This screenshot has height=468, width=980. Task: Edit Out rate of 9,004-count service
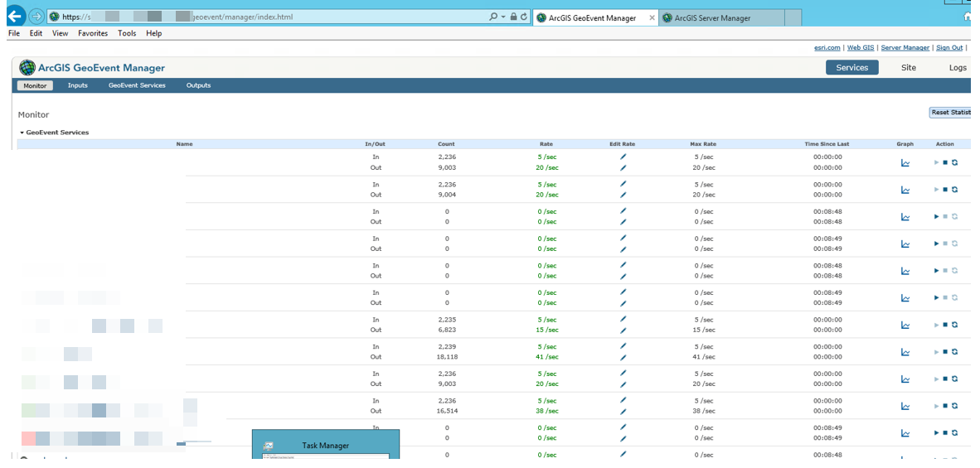pos(623,195)
